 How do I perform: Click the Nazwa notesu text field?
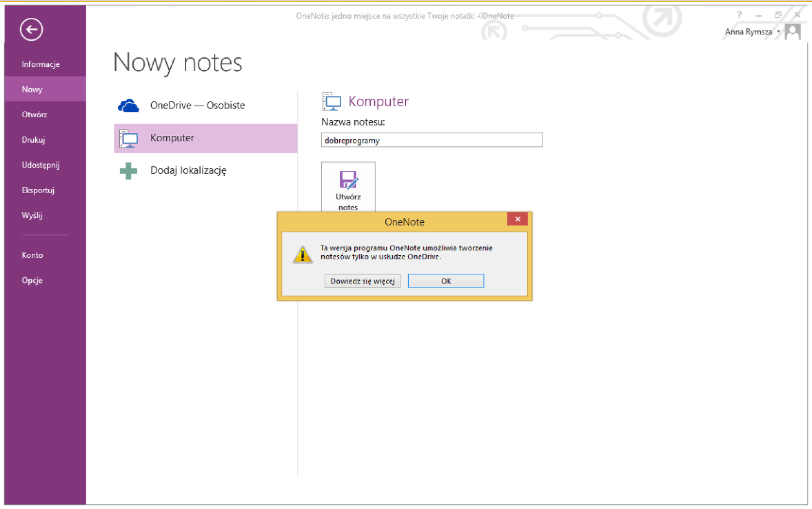432,140
